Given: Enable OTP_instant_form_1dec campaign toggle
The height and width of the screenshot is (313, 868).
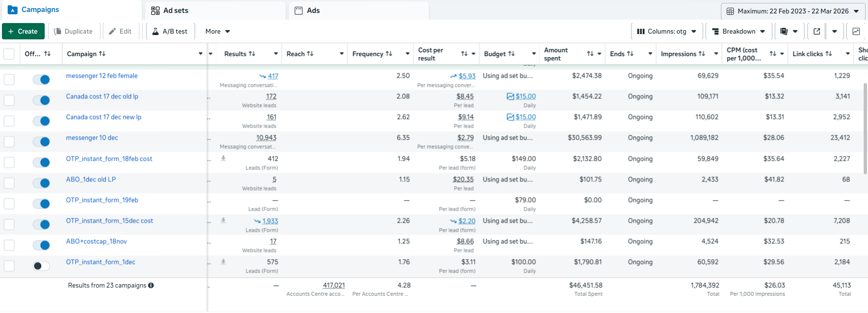Looking at the screenshot, I should tap(41, 266).
